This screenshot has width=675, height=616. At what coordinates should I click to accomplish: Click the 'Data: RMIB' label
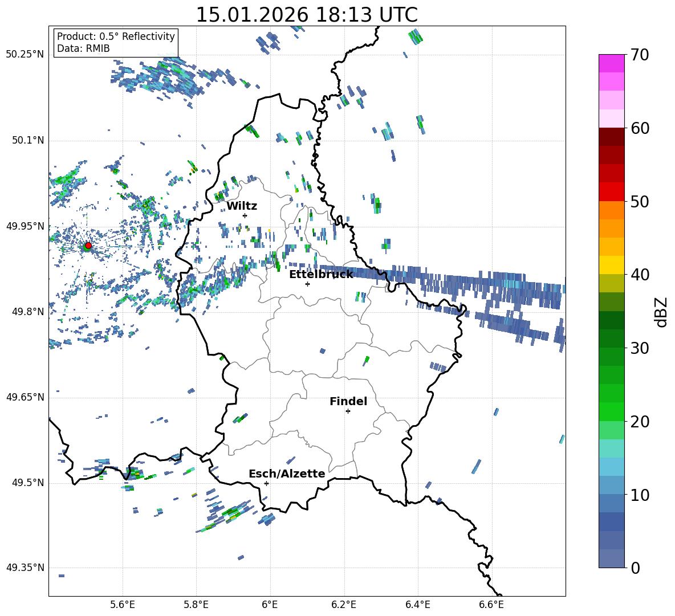coord(83,48)
